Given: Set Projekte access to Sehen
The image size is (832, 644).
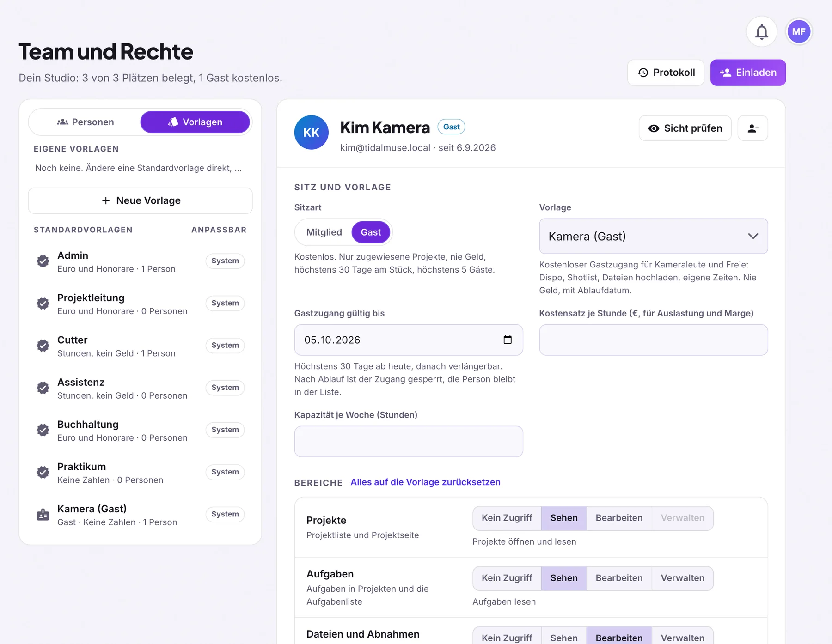Looking at the screenshot, I should pyautogui.click(x=564, y=518).
